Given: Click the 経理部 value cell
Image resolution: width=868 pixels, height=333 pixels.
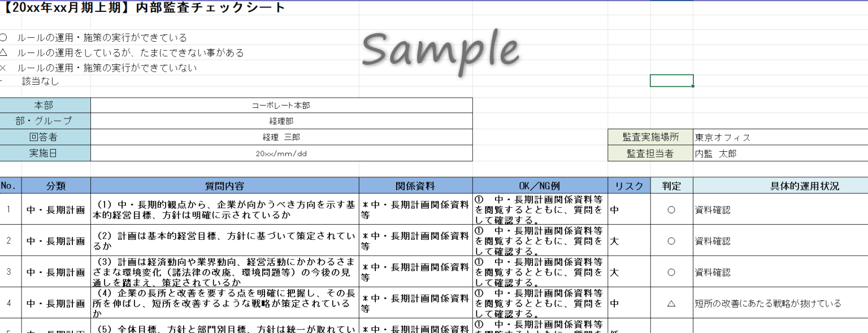Looking at the screenshot, I should [281, 121].
